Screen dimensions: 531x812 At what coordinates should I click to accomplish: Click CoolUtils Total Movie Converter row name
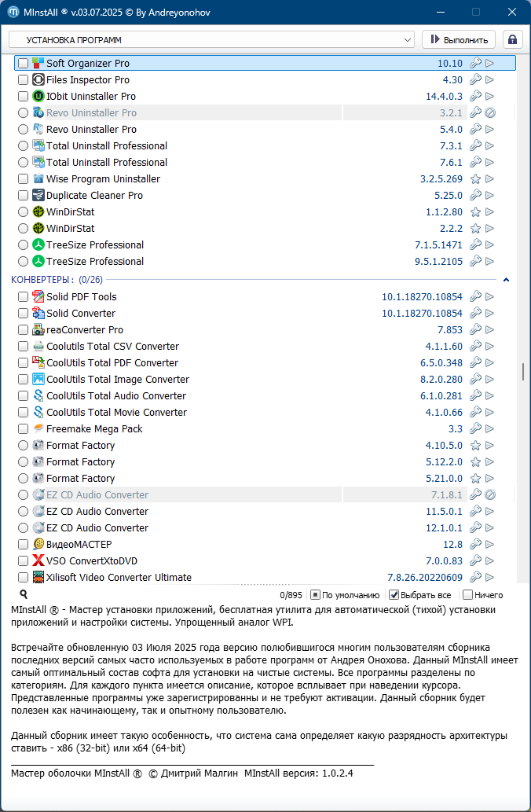pyautogui.click(x=116, y=413)
